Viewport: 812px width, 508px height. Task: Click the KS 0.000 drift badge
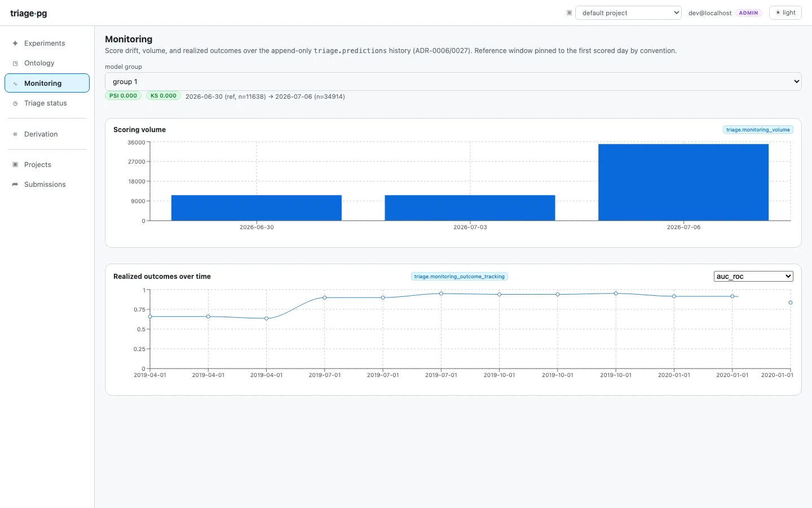coord(164,96)
